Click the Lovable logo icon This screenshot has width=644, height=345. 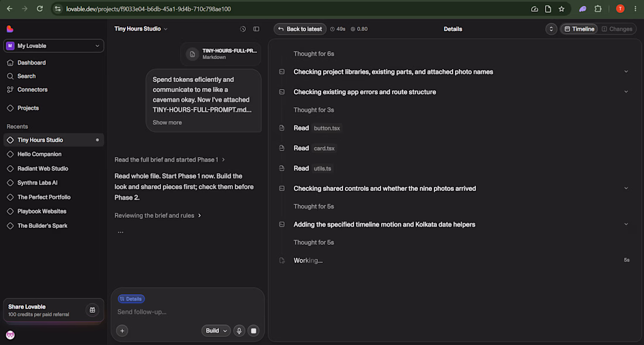tap(11, 29)
